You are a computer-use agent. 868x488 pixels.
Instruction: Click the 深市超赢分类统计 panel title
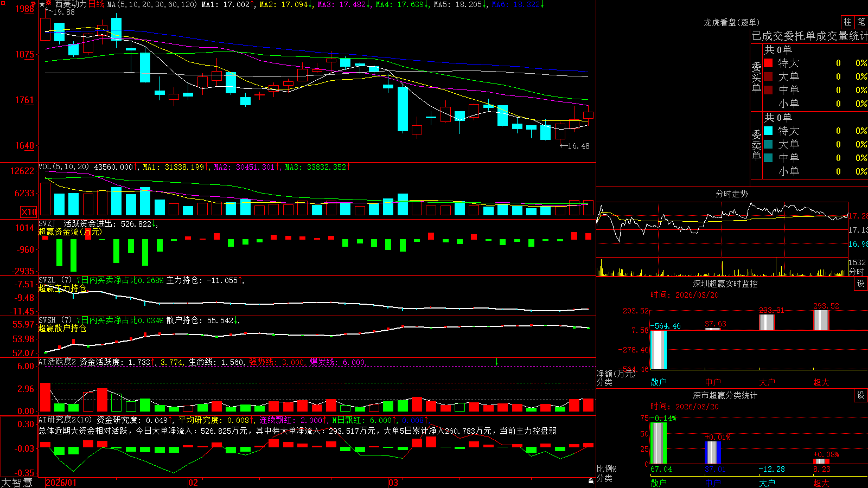725,395
